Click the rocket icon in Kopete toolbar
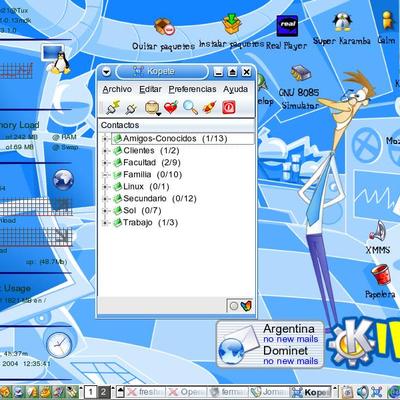This screenshot has width=400, height=400. tap(209, 108)
